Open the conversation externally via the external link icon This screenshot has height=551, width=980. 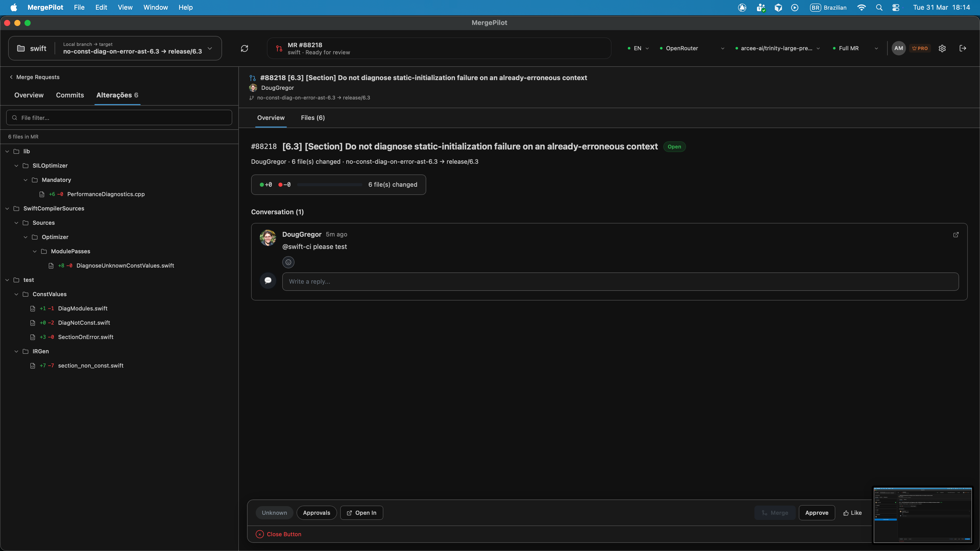[x=956, y=235]
